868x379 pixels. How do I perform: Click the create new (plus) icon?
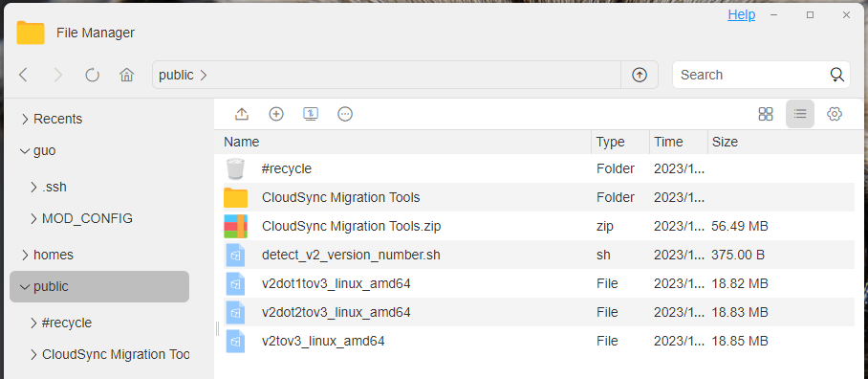point(275,114)
